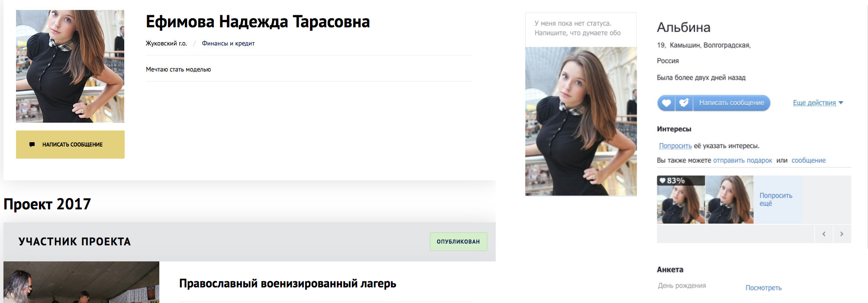This screenshot has width=868, height=303.
Task: Click "Попросить ещё" photos link
Action: (776, 199)
